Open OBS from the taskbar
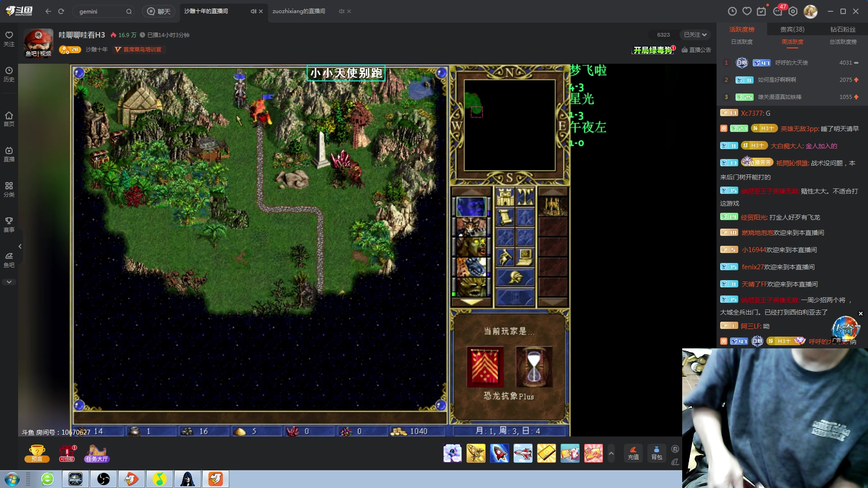The image size is (868, 488). 104,479
